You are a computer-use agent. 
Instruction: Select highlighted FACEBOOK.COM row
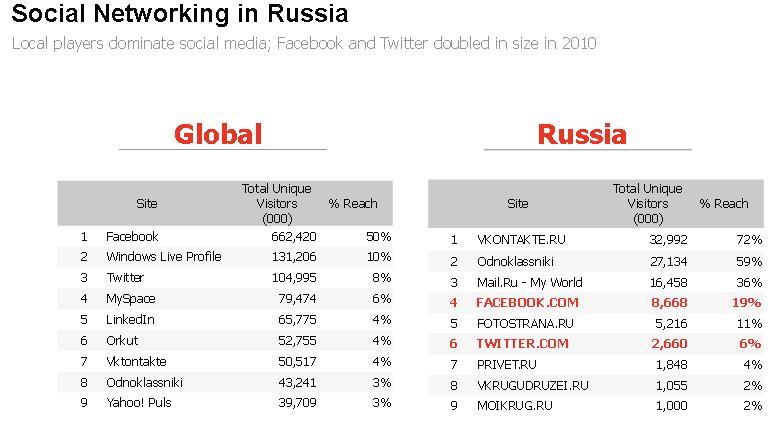[596, 302]
